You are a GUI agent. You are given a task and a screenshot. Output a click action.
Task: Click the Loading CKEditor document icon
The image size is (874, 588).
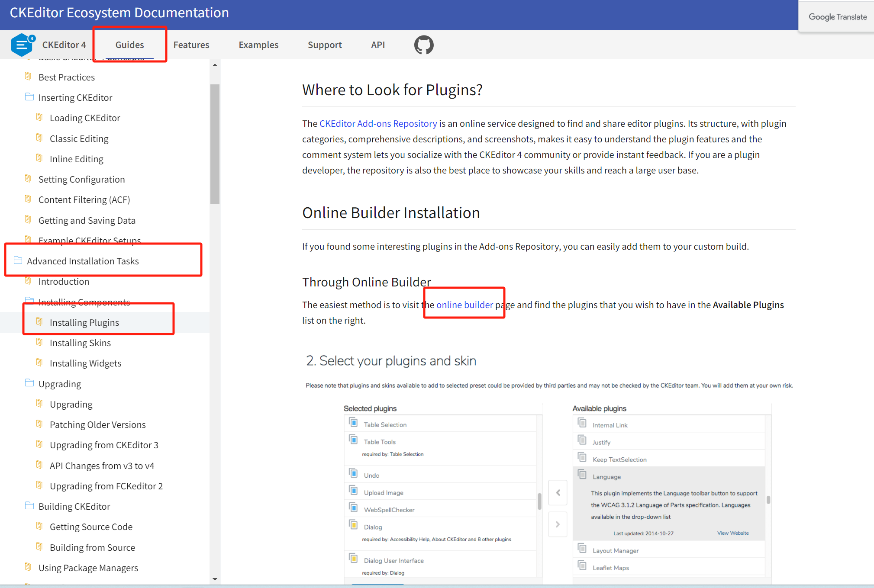point(39,117)
